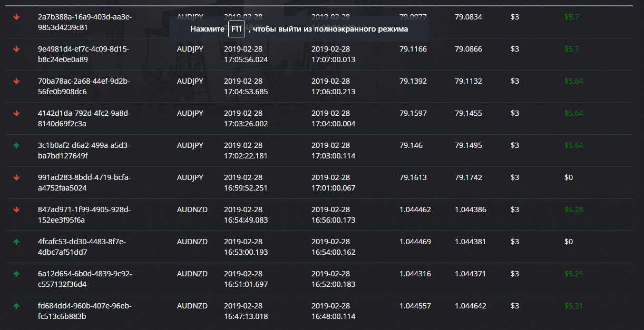Image resolution: width=644 pixels, height=330 pixels.
Task: Click the AUDJPY asset in the 17:05:56.024 row
Action: pos(190,49)
